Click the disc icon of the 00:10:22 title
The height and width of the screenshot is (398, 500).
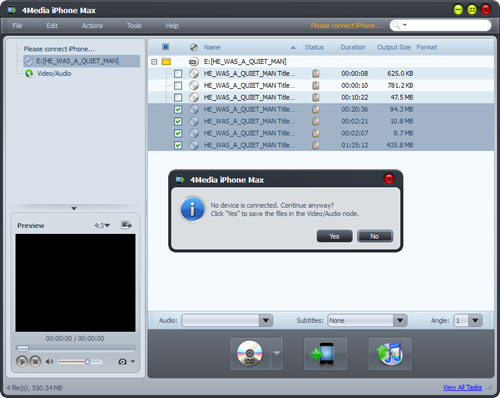click(194, 97)
